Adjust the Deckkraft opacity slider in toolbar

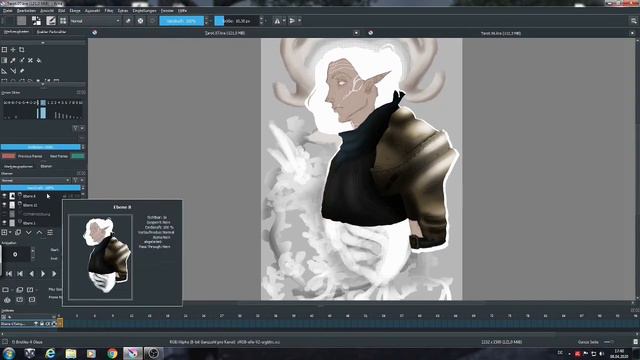point(182,21)
